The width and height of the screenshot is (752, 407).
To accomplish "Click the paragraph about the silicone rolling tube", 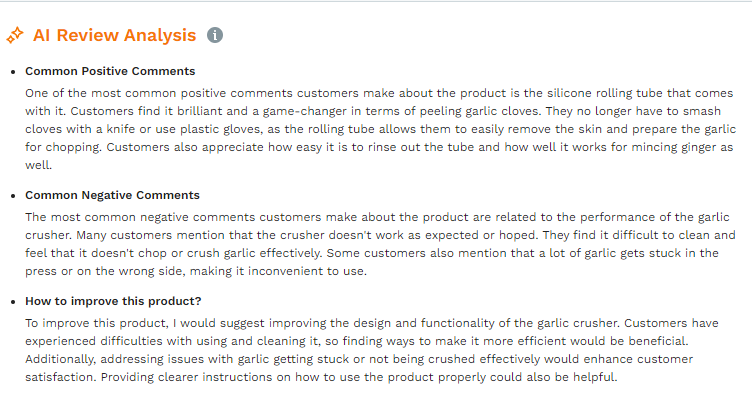I will click(x=380, y=129).
